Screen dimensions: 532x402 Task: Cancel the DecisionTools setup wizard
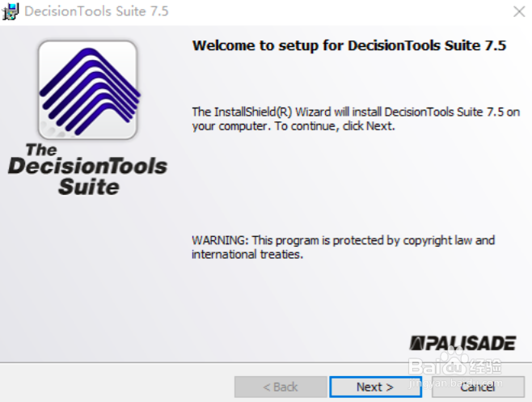(478, 387)
